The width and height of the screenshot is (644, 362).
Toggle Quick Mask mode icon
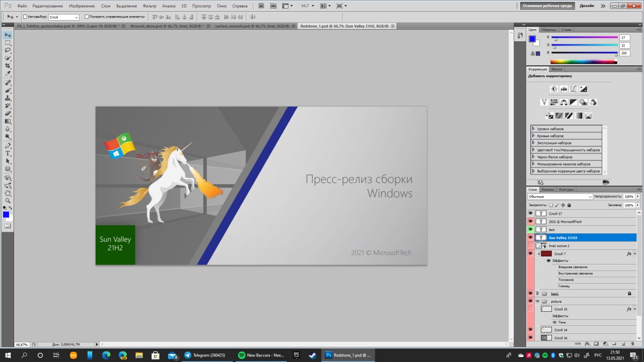click(x=8, y=226)
